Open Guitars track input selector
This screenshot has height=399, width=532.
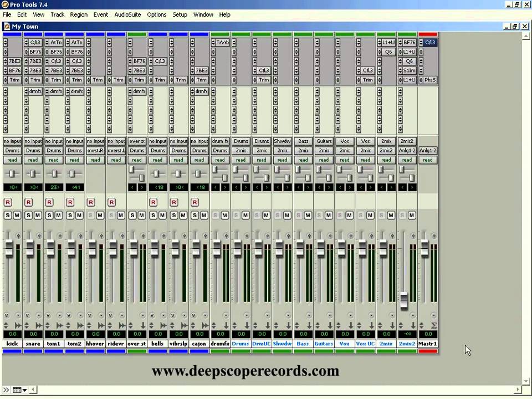click(324, 141)
